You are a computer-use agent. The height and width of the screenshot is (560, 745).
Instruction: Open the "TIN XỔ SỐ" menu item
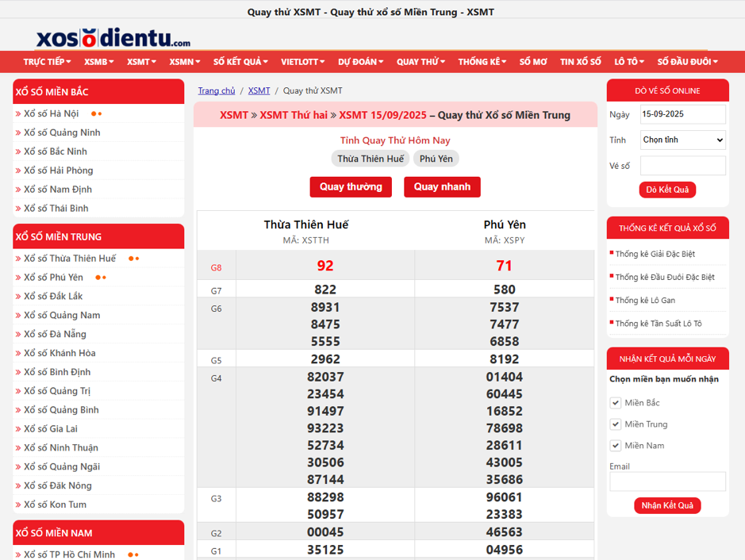580,61
